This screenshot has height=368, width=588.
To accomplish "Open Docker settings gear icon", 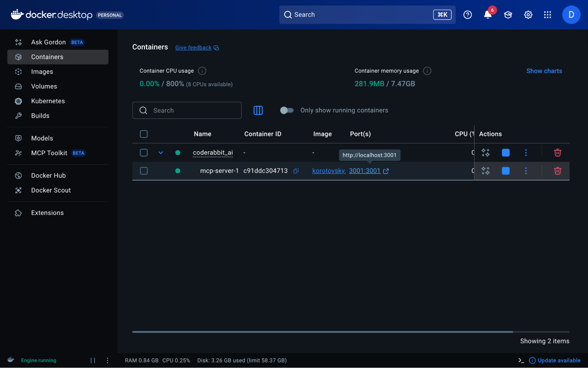I will click(528, 15).
